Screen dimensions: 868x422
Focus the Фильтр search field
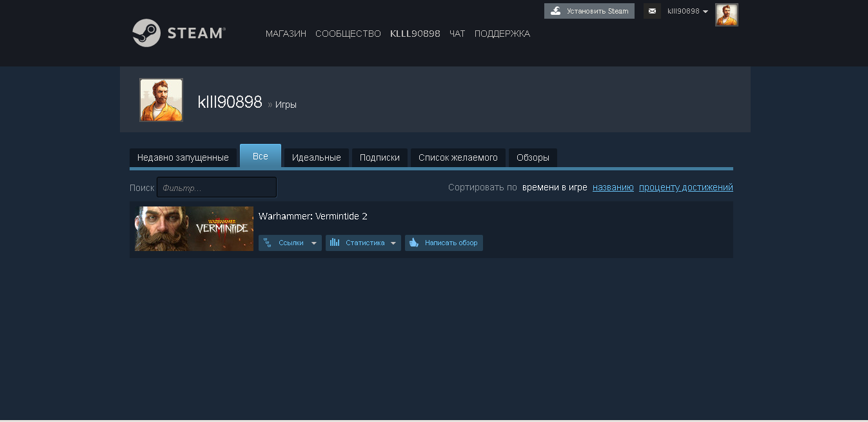coord(217,187)
